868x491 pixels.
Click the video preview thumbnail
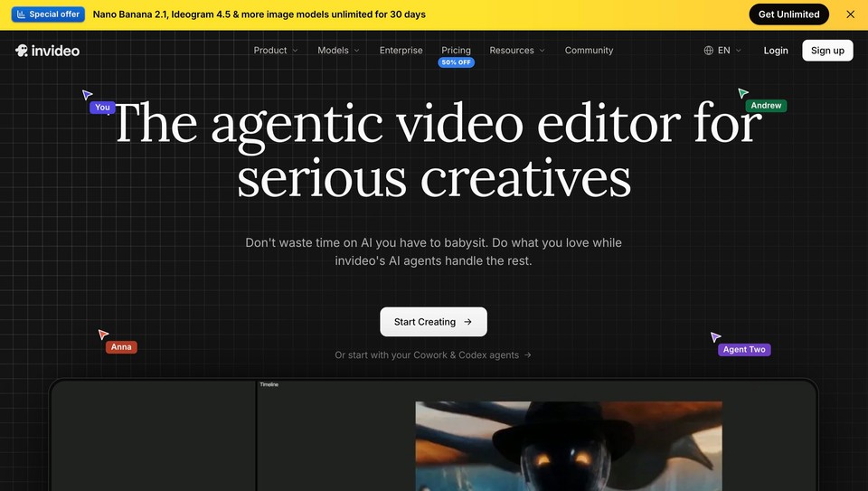(569, 446)
